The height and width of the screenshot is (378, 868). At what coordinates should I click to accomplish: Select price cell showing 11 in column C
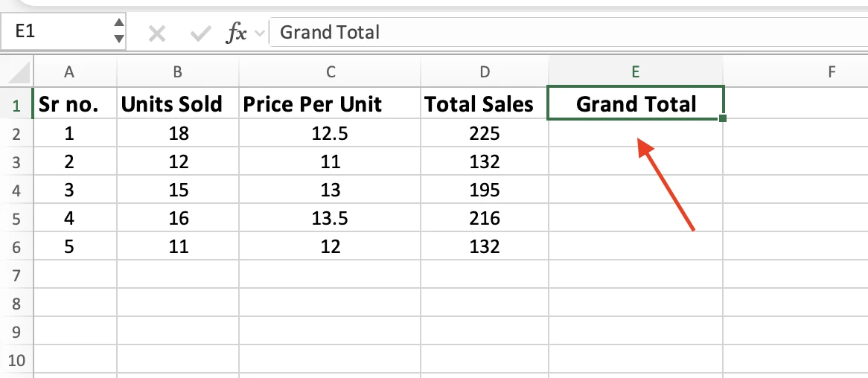[x=330, y=161]
